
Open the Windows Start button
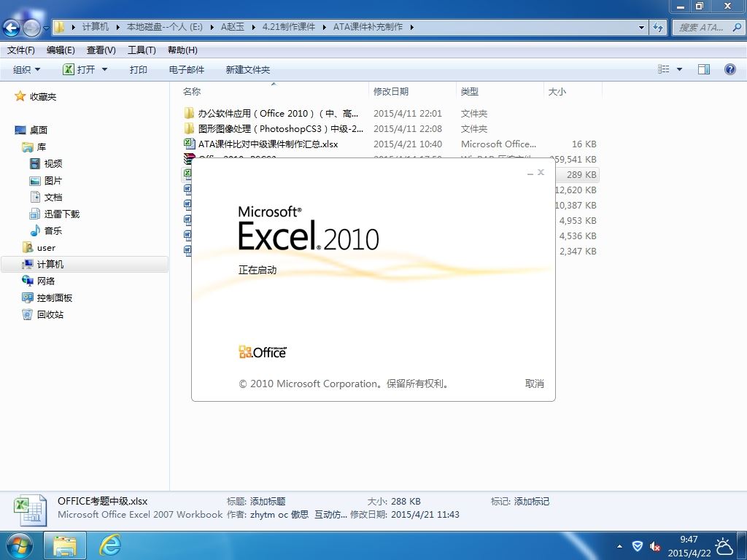click(x=19, y=545)
